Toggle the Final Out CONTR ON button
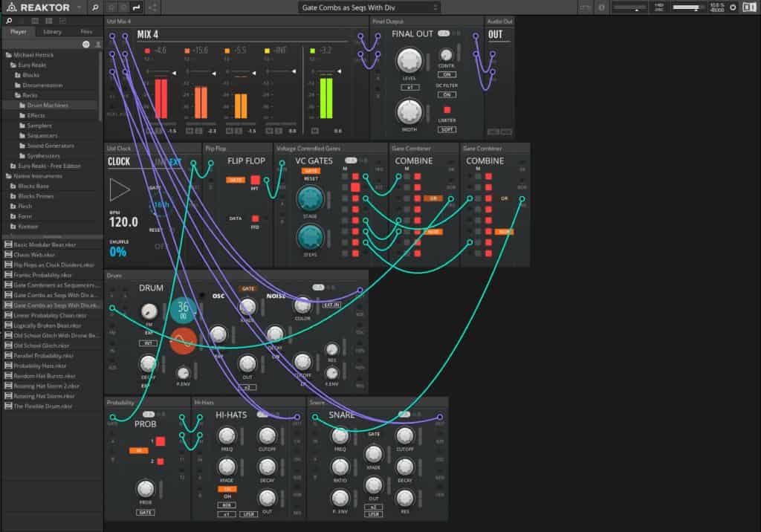Screen dimensions: 761x532 [x=447, y=74]
